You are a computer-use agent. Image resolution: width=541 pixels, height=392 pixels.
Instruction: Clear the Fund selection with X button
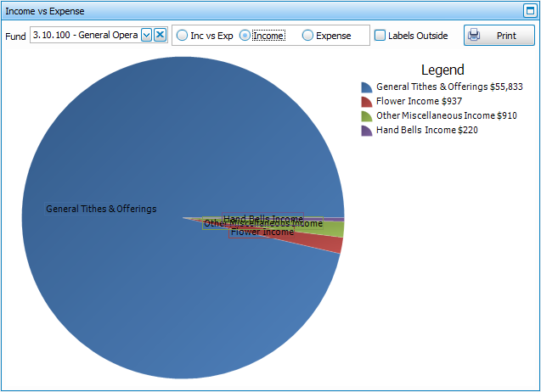(x=160, y=35)
